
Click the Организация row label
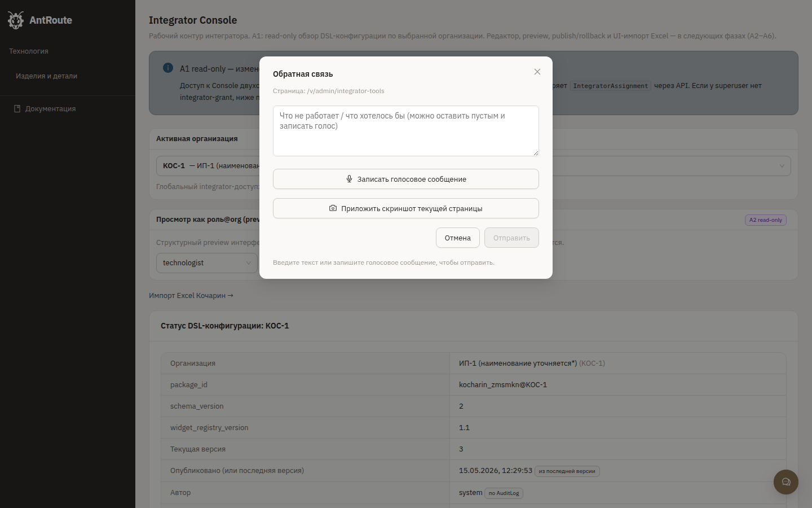[193, 363]
